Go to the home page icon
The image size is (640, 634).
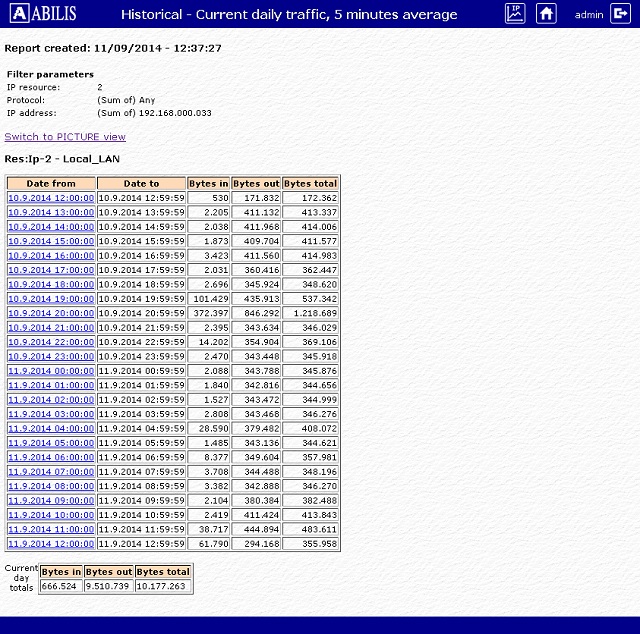coord(546,14)
